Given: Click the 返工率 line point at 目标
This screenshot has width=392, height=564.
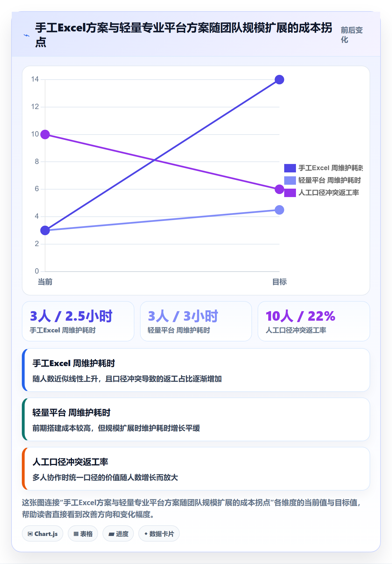Looking at the screenshot, I should pos(279,189).
